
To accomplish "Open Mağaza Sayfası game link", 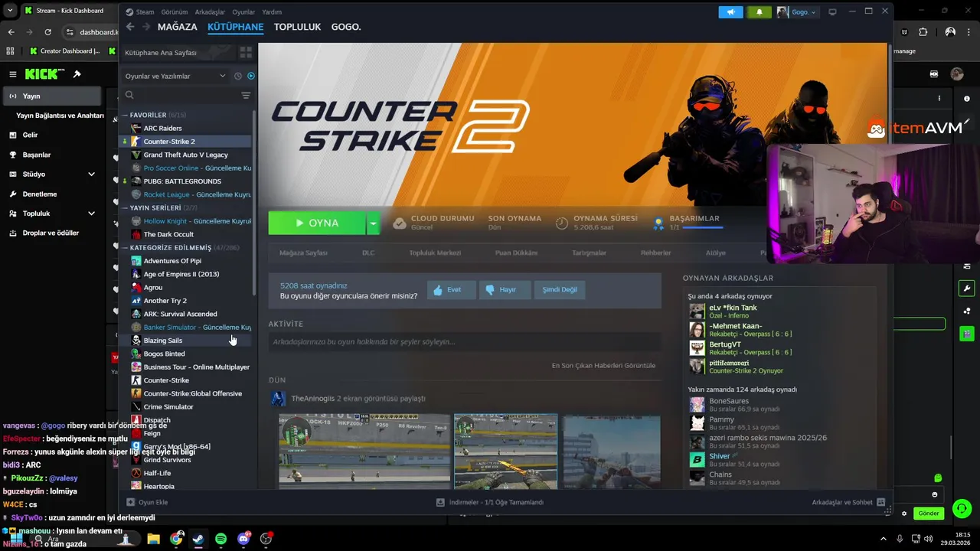I will click(x=303, y=253).
